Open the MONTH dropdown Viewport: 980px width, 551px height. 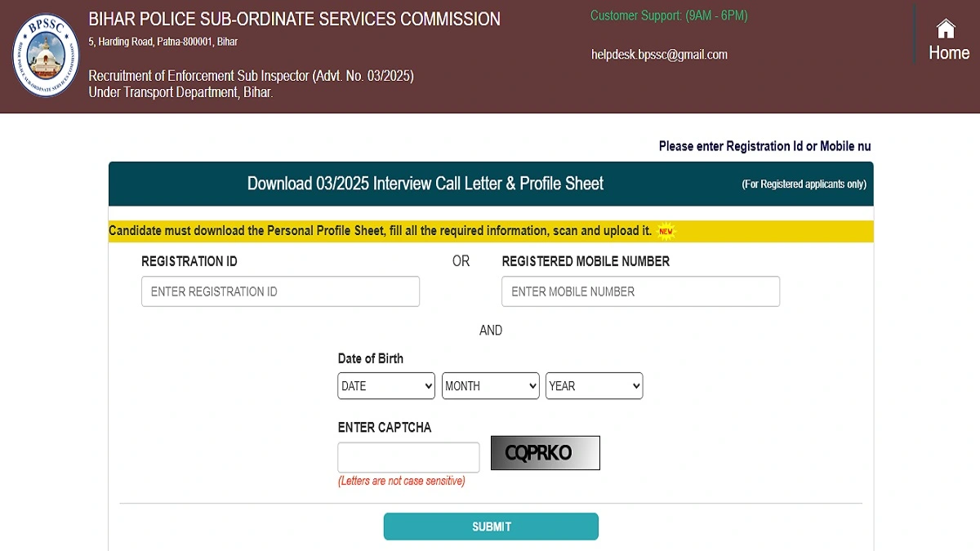point(490,385)
